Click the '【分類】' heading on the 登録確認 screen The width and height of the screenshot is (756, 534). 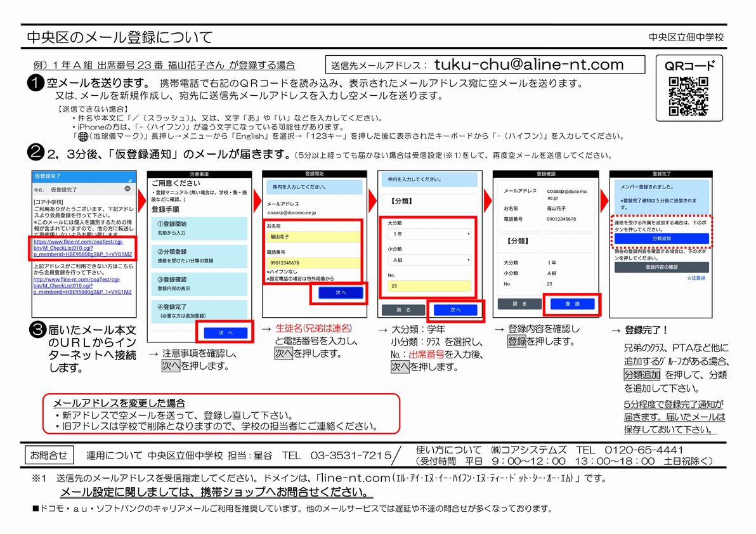pos(518,240)
